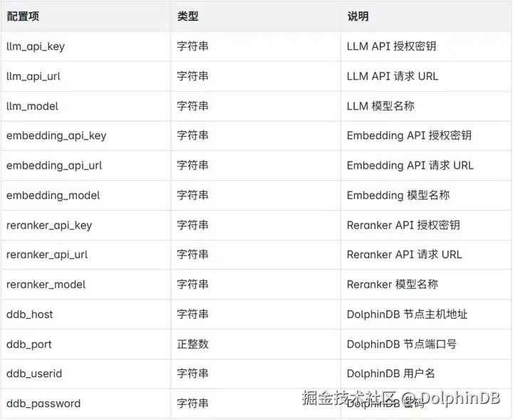Click the 正整数 type in ddb_port row

[x=192, y=344]
